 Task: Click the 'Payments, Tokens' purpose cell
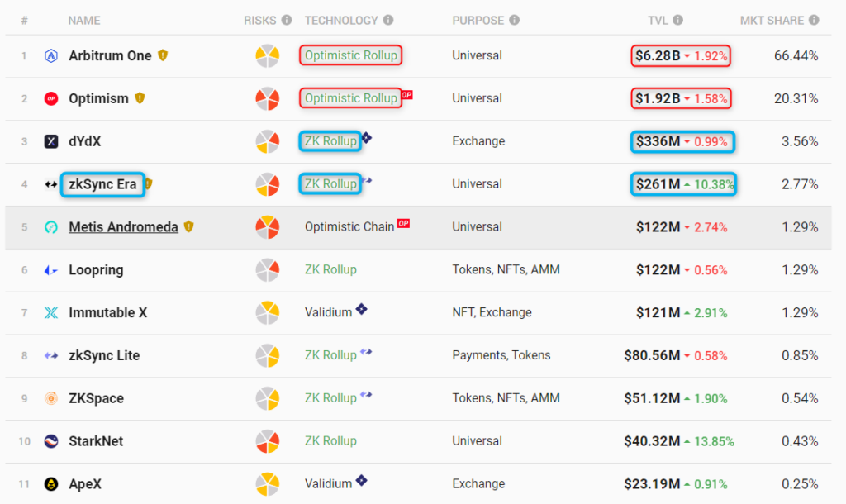501,355
